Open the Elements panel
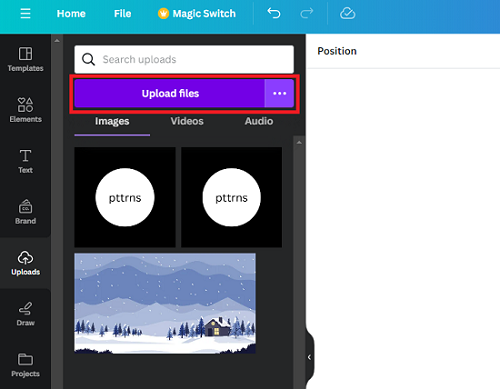 point(25,110)
